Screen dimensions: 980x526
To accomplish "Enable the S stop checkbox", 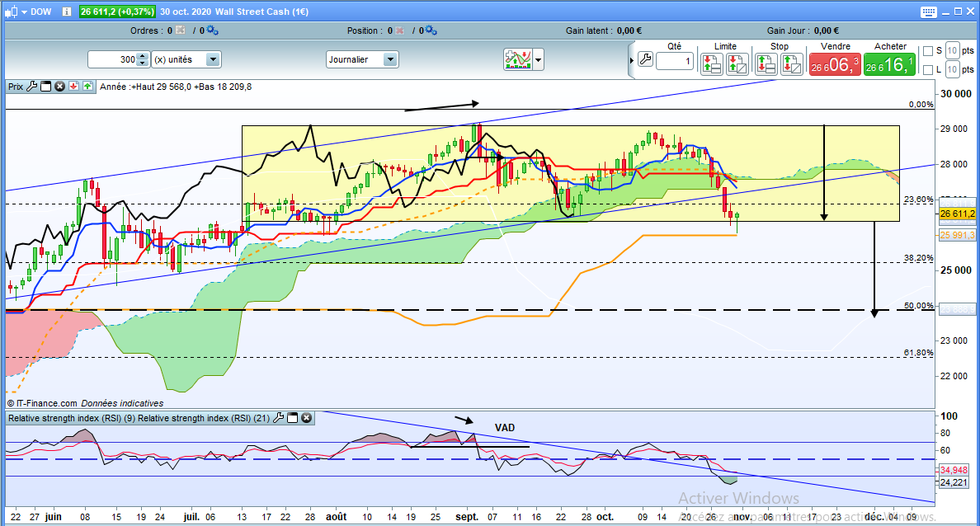I will [x=928, y=50].
